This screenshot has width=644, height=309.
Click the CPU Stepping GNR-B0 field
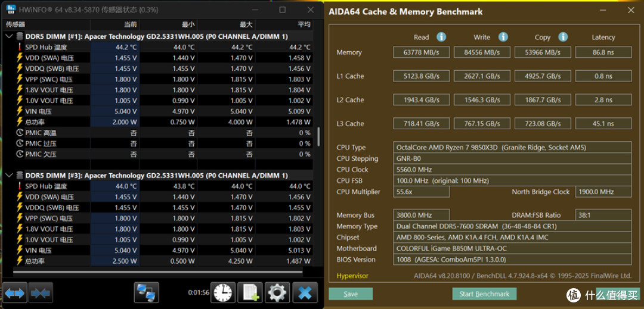512,158
